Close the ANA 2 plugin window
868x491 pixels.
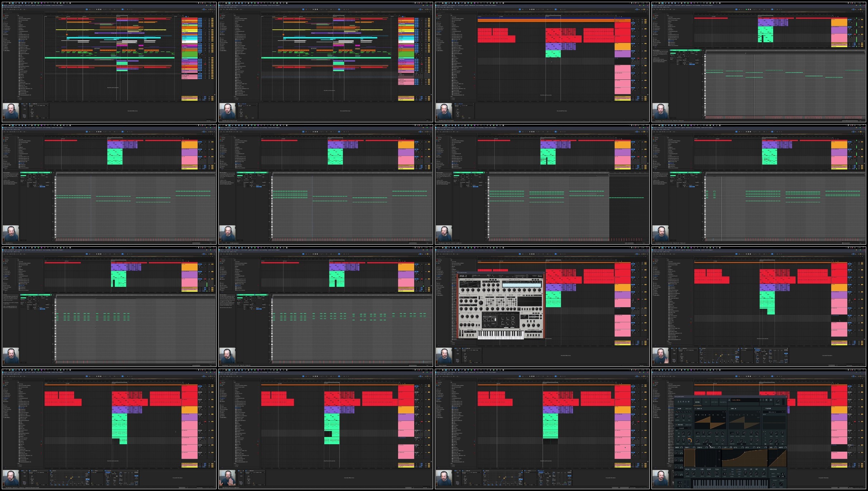pos(544,272)
